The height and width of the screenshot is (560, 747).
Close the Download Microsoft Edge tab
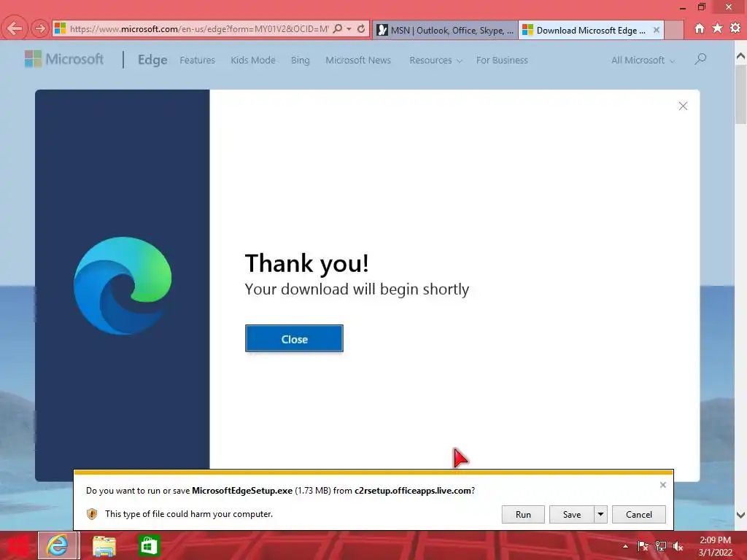click(x=656, y=29)
